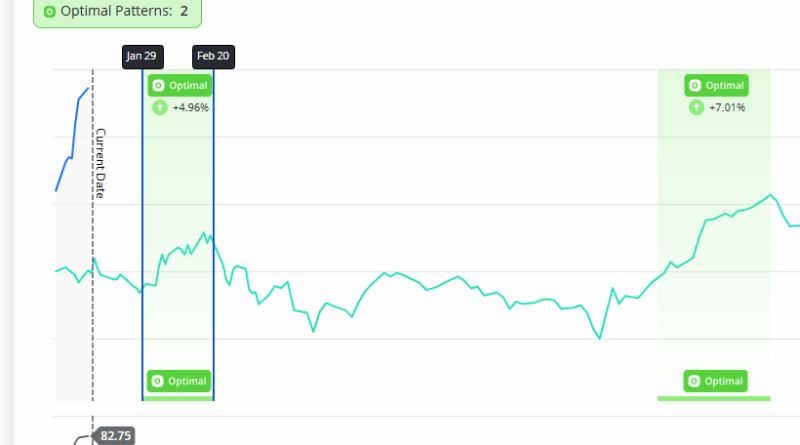
Task: Click the O icon in the bottom-right Optimal badge
Action: [695, 381]
